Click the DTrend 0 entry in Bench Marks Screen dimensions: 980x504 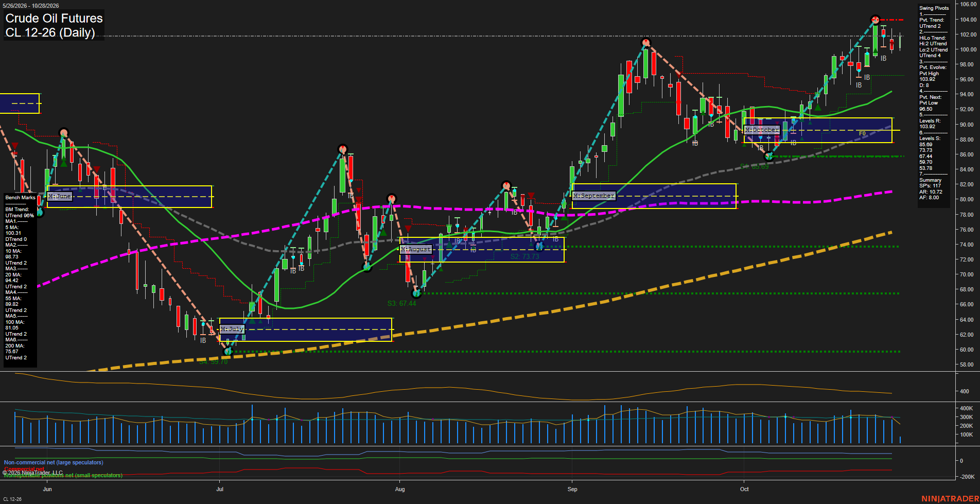pos(16,239)
